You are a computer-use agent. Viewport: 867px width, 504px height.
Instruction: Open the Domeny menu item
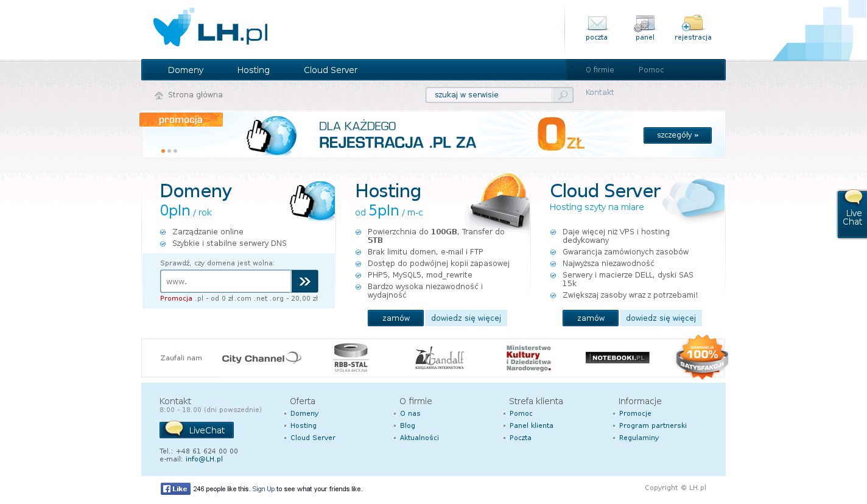click(186, 70)
